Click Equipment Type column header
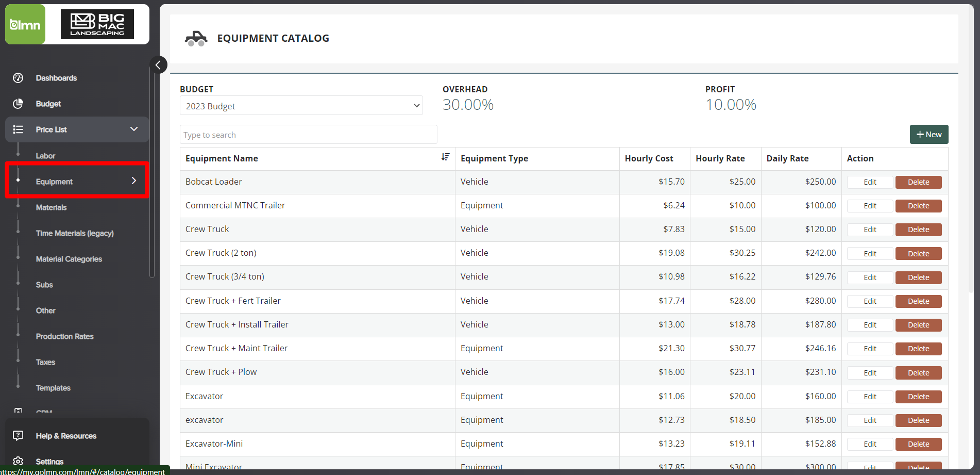This screenshot has height=475, width=980. point(494,158)
